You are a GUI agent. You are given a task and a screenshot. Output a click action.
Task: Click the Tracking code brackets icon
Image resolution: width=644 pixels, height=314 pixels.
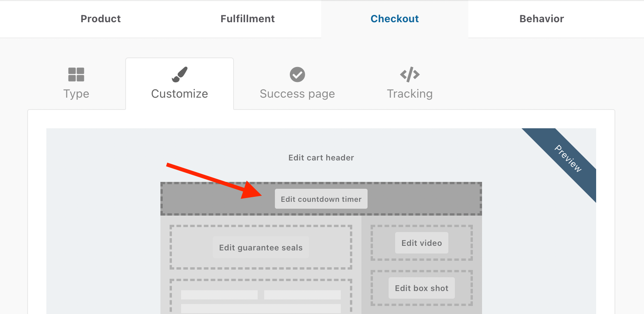pos(410,75)
